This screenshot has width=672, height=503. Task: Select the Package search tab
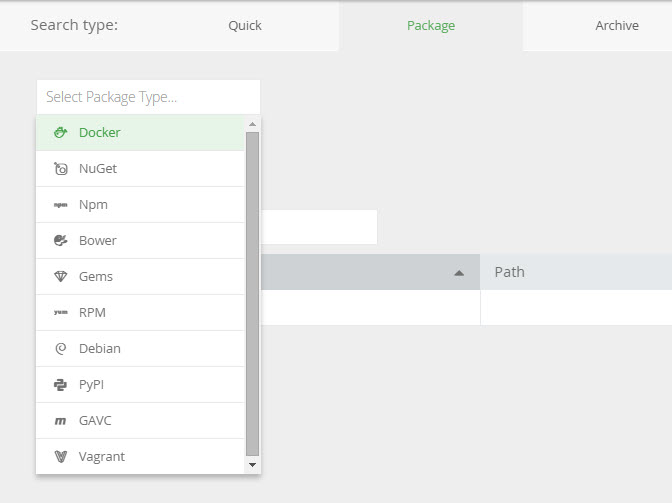430,25
